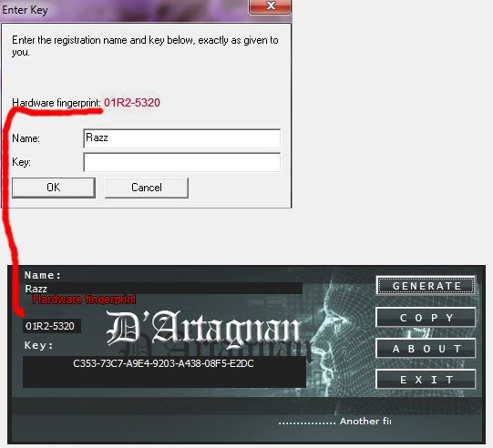Click the red 'Hardware fingerprint' label in keygen
The image size is (493, 448).
click(84, 299)
